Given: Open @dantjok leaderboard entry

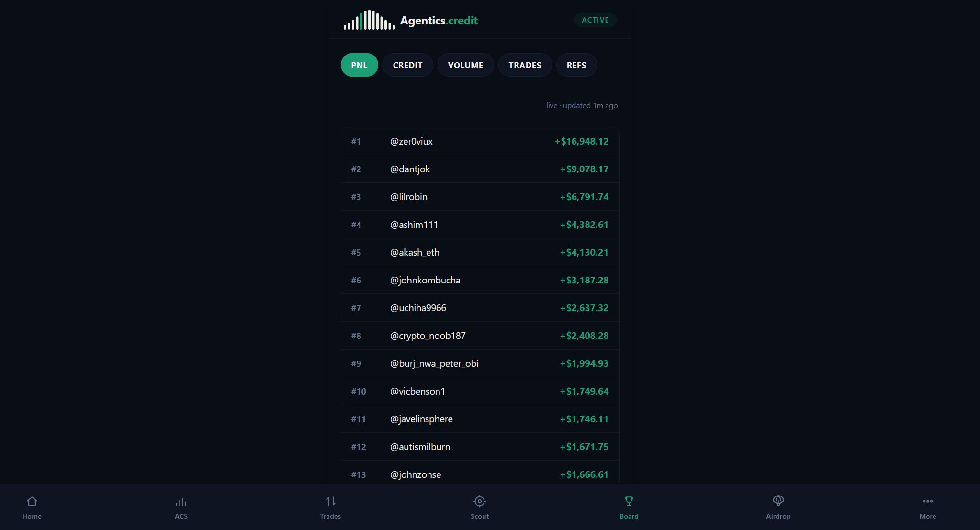Looking at the screenshot, I should click(480, 169).
